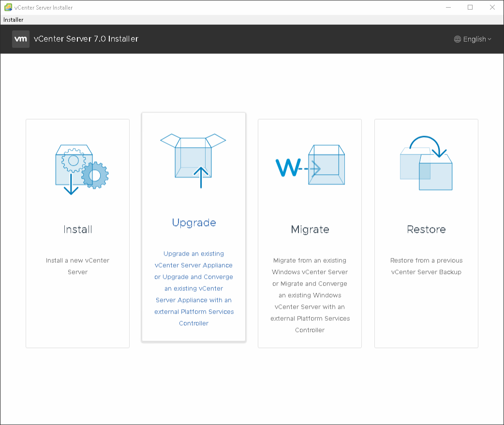Image resolution: width=504 pixels, height=425 pixels.
Task: Select the Install heading
Action: [78, 229]
